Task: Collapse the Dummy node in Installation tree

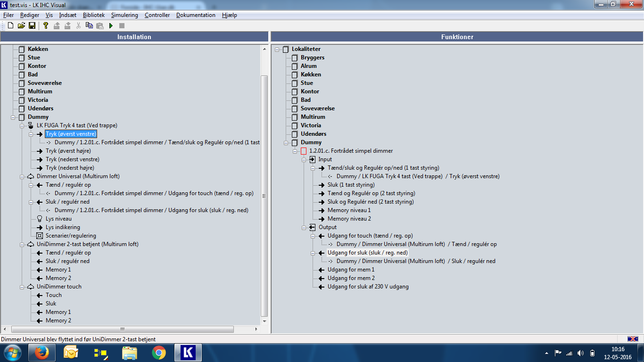Action: (x=13, y=117)
